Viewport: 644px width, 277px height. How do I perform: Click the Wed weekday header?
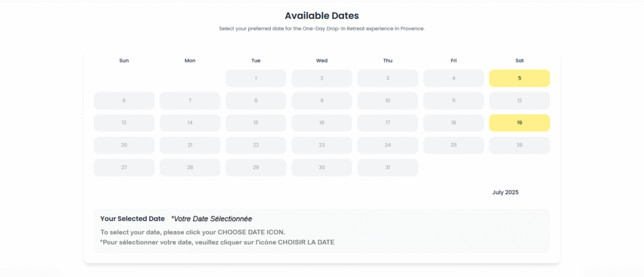tap(321, 61)
